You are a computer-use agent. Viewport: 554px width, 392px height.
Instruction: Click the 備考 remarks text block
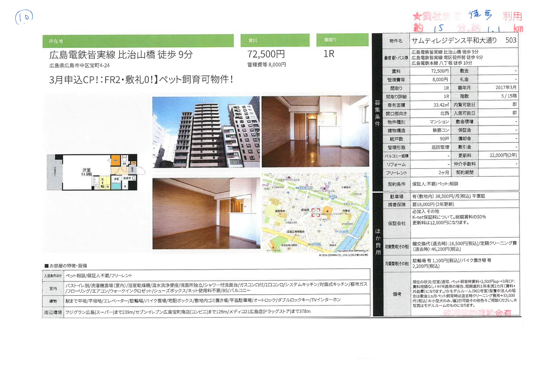pyautogui.click(x=464, y=293)
